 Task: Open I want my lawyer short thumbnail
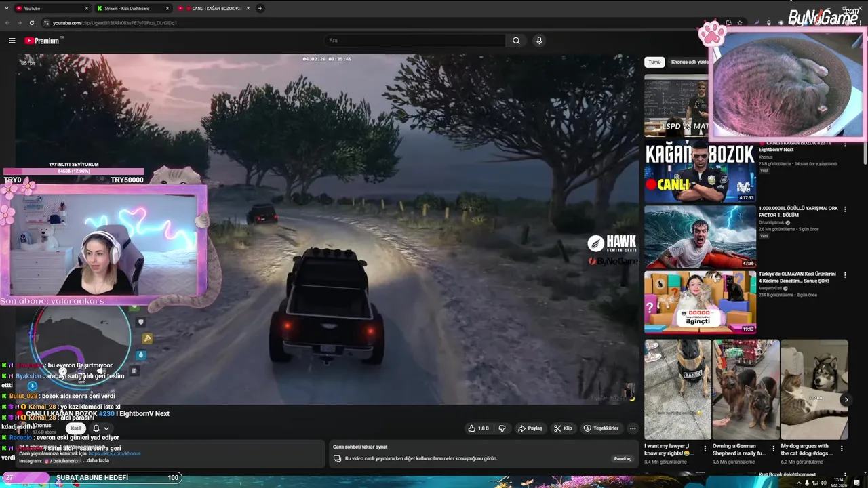coord(677,390)
